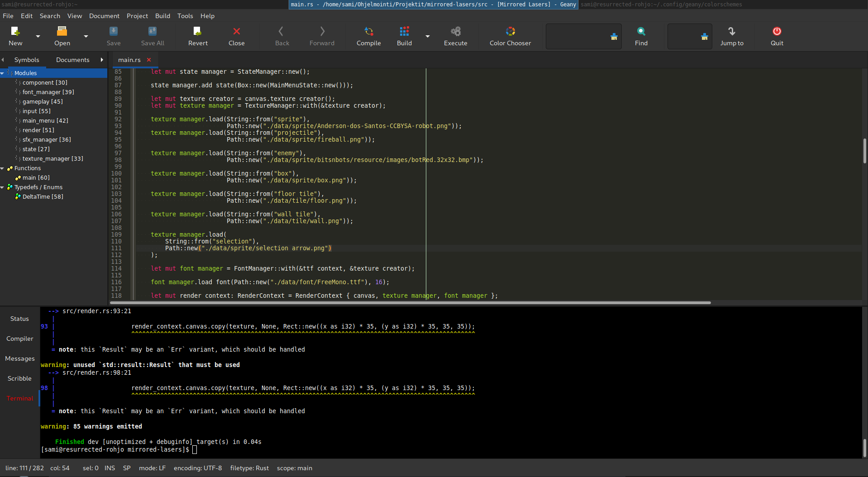The image size is (868, 477).
Task: Select component [30] symbol
Action: point(45,82)
